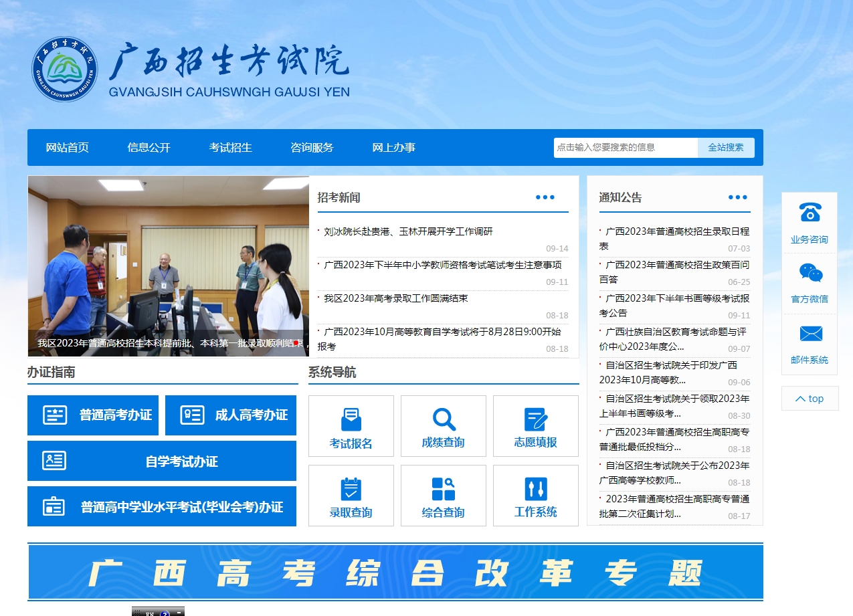This screenshot has height=616, width=853.
Task: Open the 普通高考办证 button
Action: 93,415
